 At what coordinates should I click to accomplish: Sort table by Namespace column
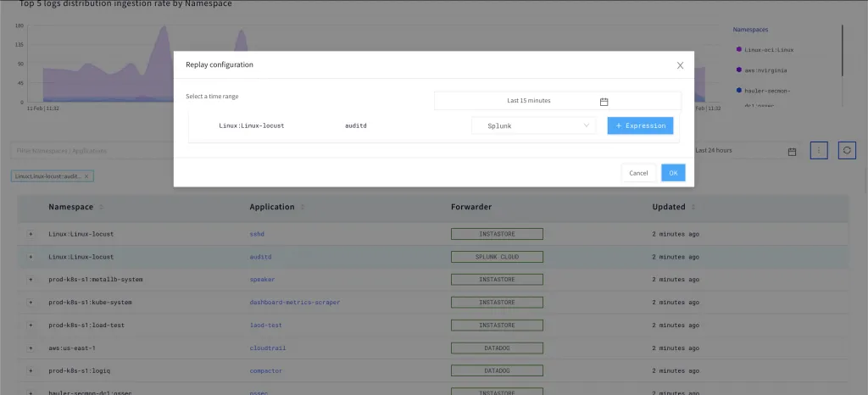pyautogui.click(x=101, y=207)
